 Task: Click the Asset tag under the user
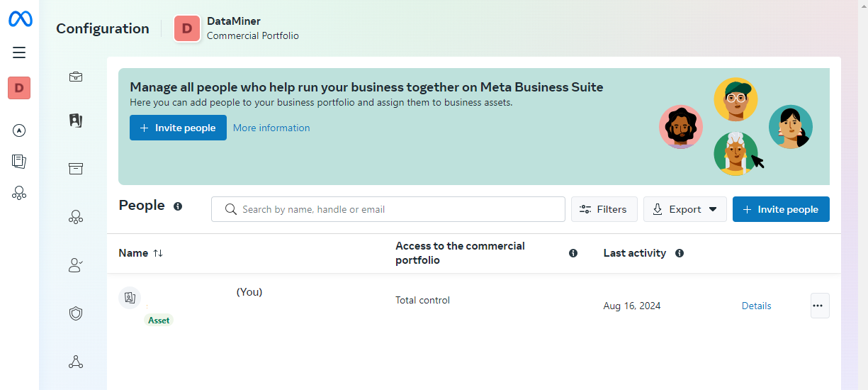point(159,321)
